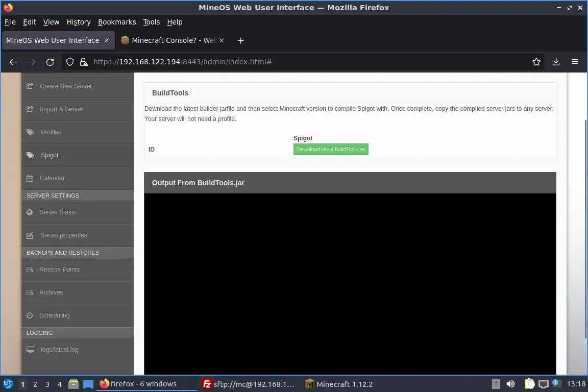
Task: Click the 13:18 clock
Action: pos(576,384)
